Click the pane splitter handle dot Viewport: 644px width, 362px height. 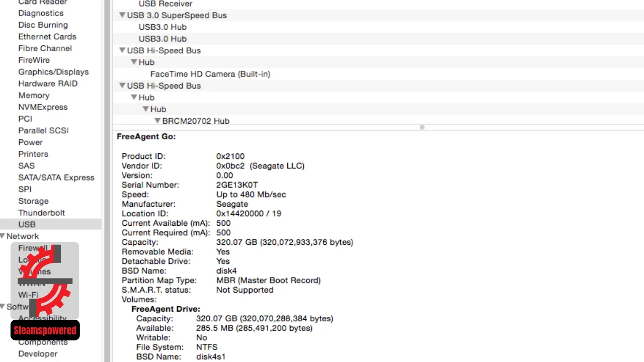click(x=422, y=127)
